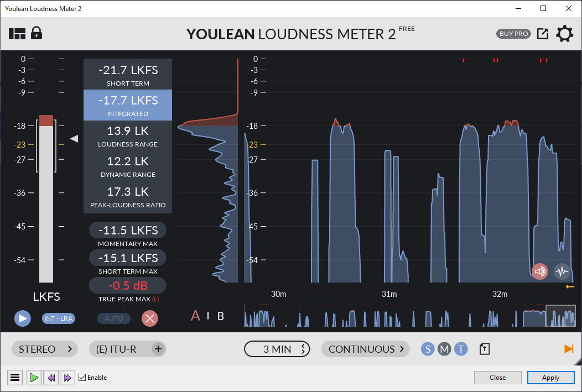
Task: Open the pop-out external window icon
Action: click(x=543, y=34)
